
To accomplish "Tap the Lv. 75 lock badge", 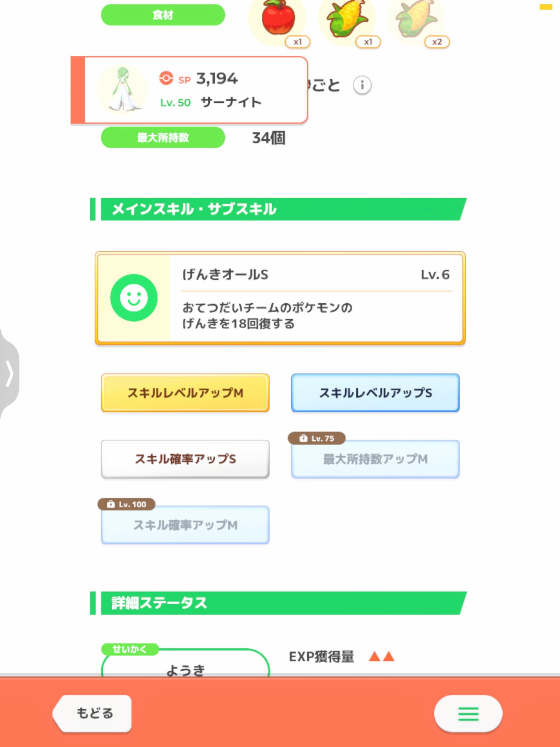I will click(x=317, y=438).
